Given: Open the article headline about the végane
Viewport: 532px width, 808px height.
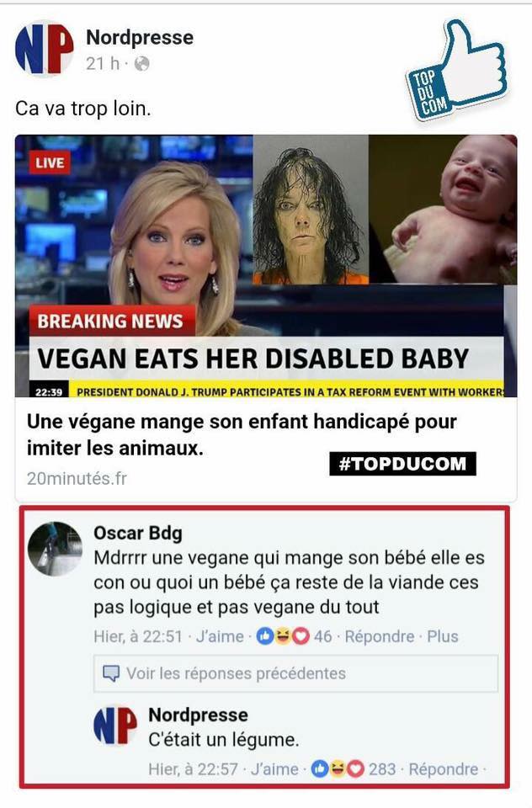Looking at the screenshot, I should (242, 434).
